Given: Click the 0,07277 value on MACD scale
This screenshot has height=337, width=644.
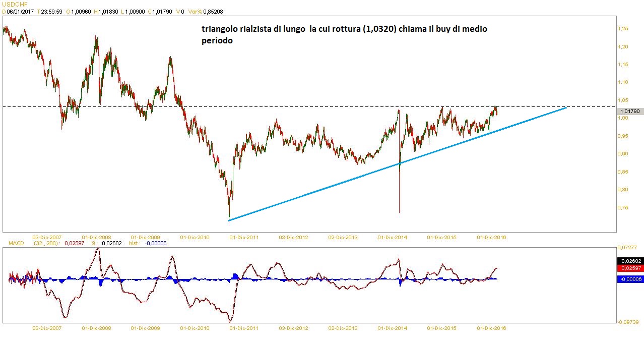Looking at the screenshot, I should [x=629, y=247].
